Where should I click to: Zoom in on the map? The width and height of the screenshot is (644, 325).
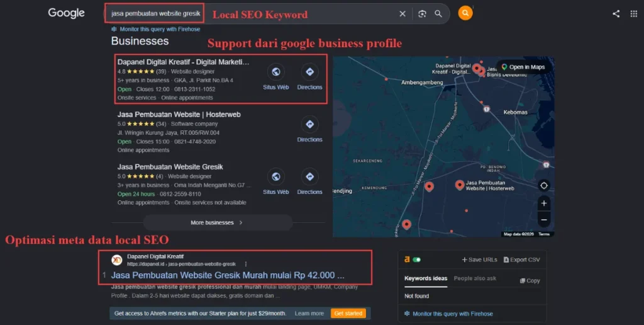tap(544, 203)
